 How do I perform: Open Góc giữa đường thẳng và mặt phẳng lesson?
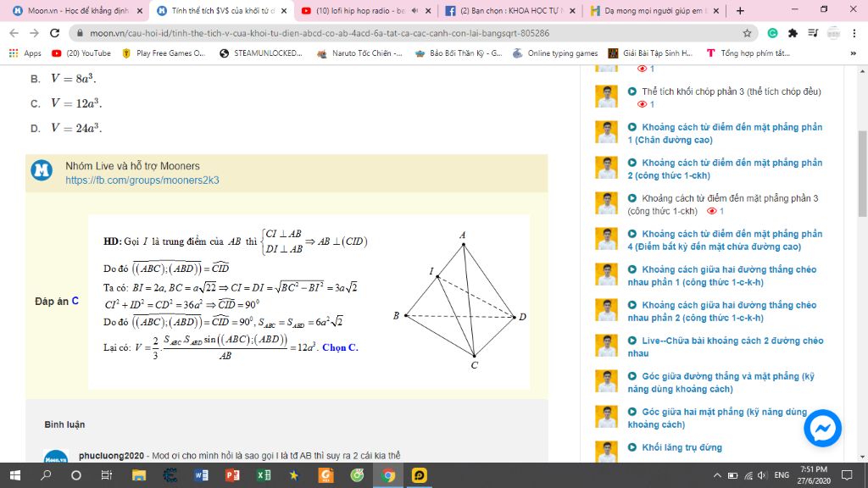721,382
